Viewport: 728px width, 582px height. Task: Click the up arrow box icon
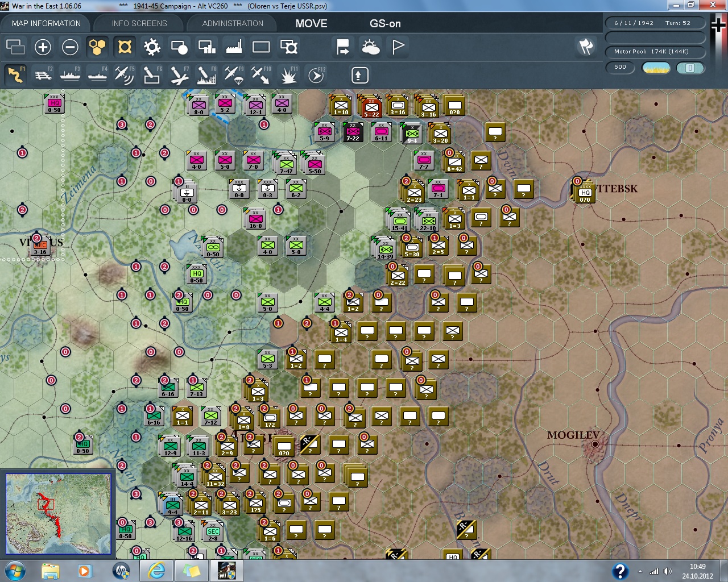tap(359, 75)
